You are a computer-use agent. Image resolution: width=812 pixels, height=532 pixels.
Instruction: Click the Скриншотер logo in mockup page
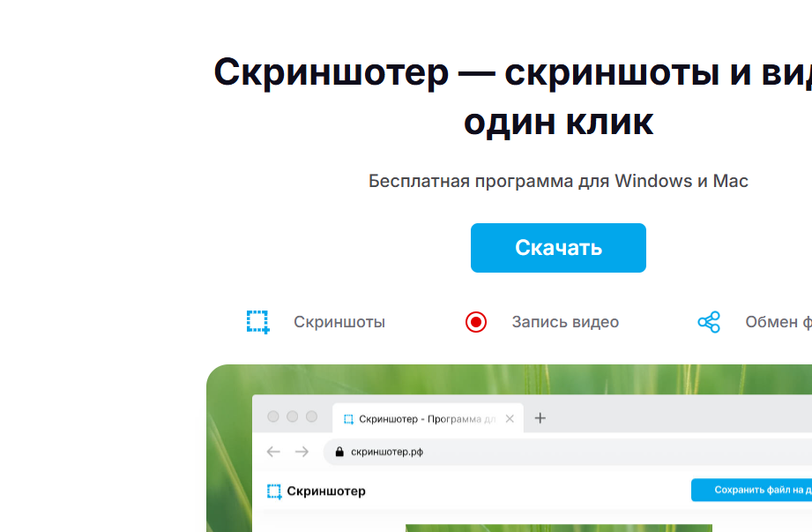pyautogui.click(x=274, y=491)
